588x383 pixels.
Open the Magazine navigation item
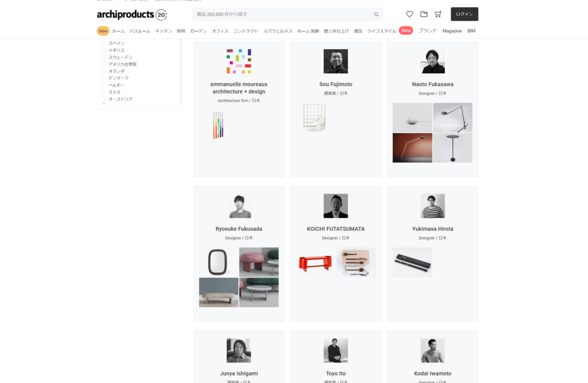click(x=452, y=31)
